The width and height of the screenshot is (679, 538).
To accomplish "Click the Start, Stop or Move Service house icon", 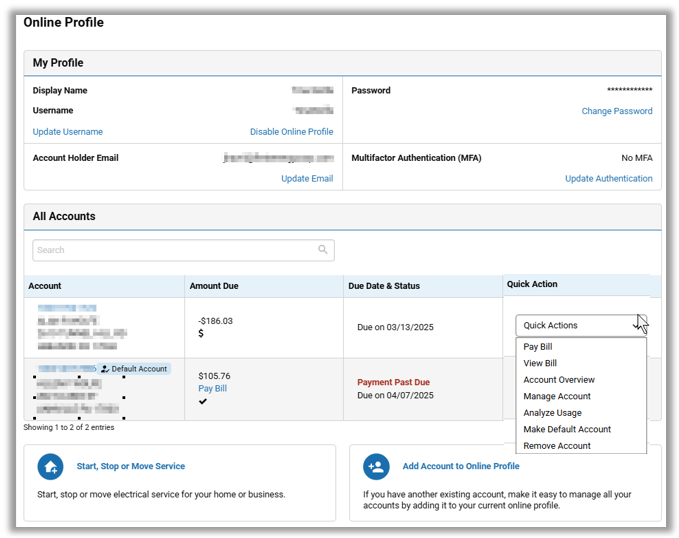I will [50, 467].
